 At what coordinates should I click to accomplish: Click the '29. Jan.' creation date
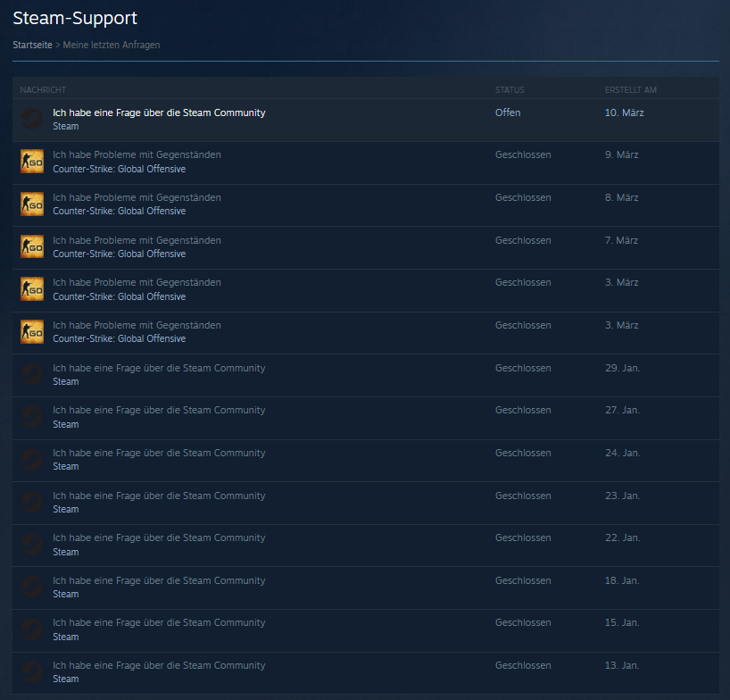[x=622, y=368]
